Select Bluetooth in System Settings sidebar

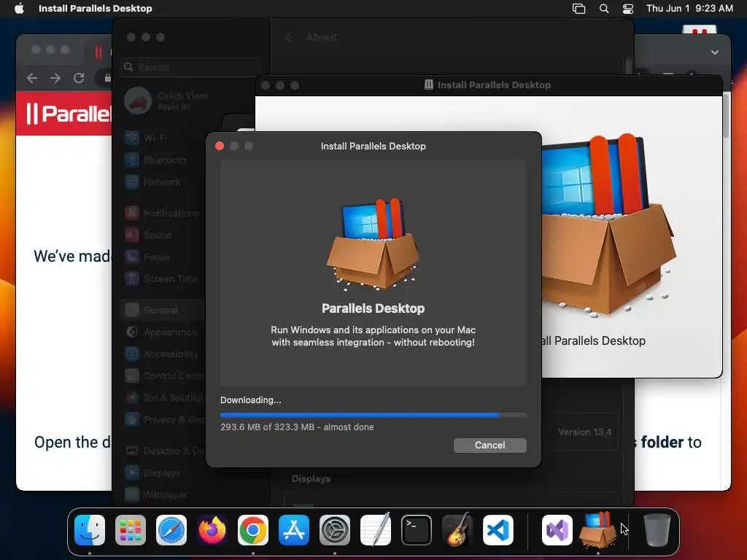tap(164, 160)
